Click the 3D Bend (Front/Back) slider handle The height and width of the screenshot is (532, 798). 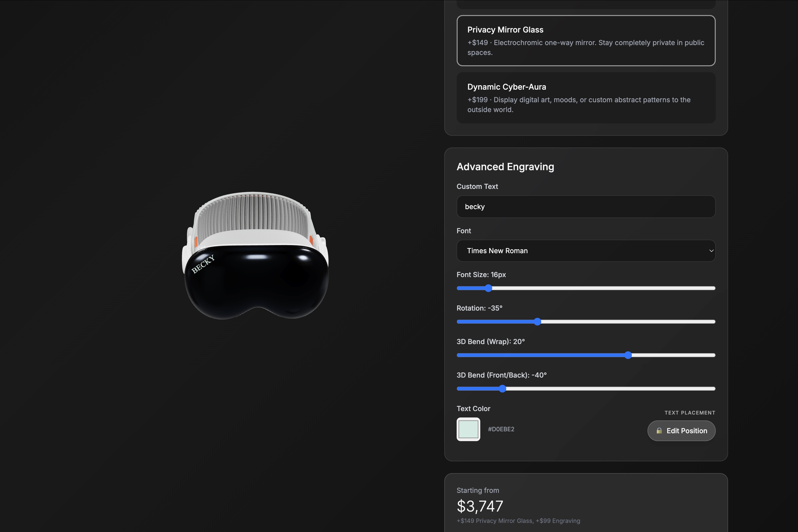[502, 389]
